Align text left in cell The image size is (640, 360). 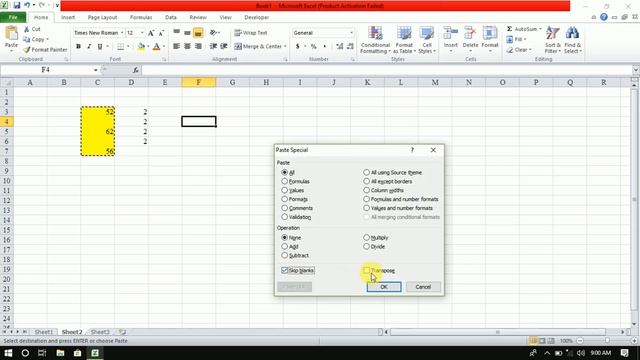tap(176, 47)
